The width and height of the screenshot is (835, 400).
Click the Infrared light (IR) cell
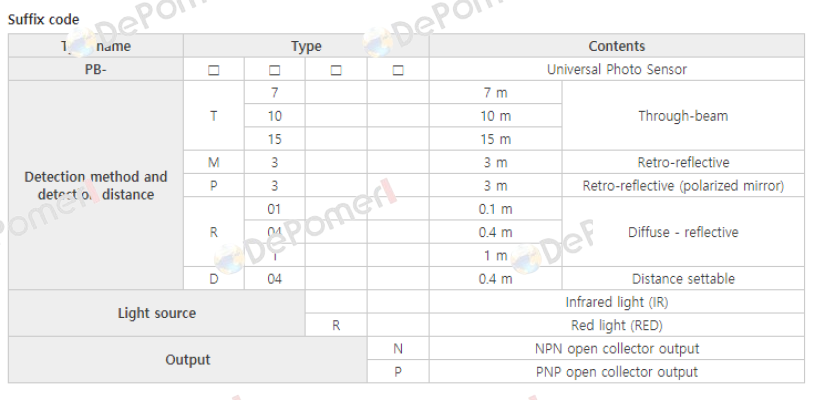[x=617, y=302]
